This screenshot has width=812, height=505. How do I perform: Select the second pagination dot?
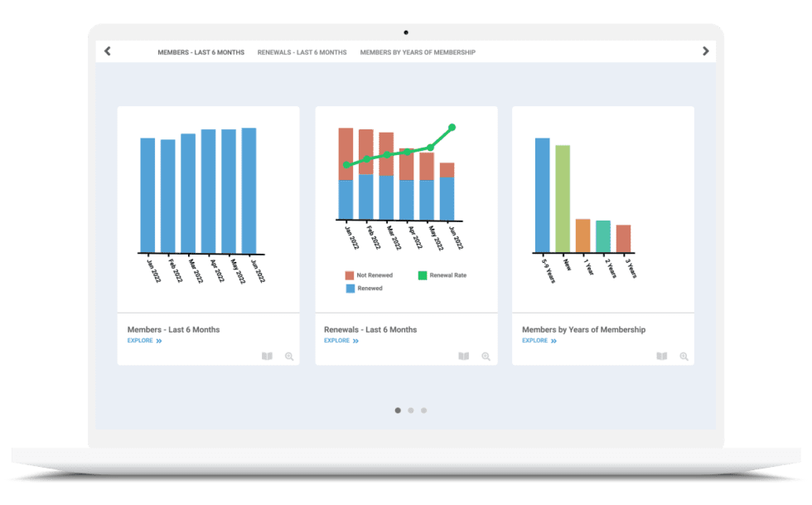pyautogui.click(x=412, y=409)
